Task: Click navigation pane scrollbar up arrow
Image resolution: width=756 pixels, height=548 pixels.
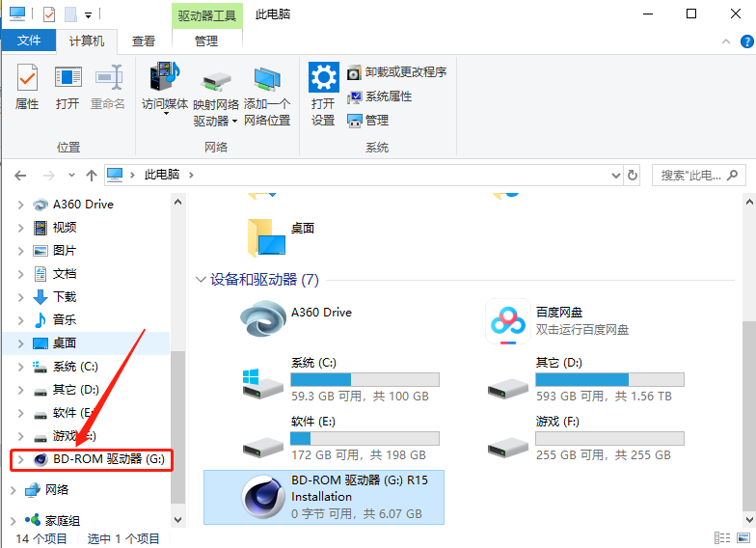Action: point(177,202)
